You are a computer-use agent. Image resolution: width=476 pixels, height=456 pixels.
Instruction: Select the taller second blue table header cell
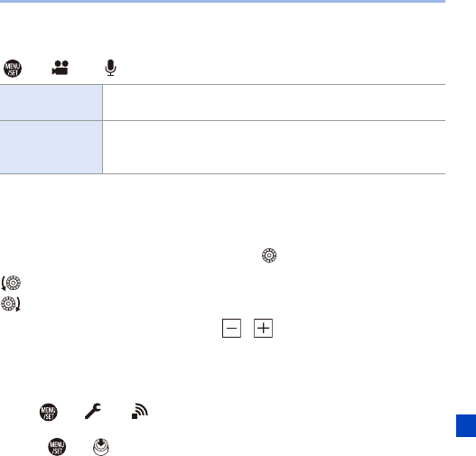click(x=51, y=147)
